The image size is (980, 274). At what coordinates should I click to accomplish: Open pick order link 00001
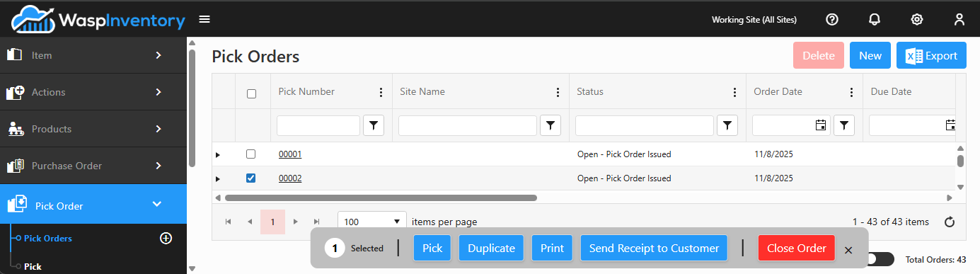(290, 154)
